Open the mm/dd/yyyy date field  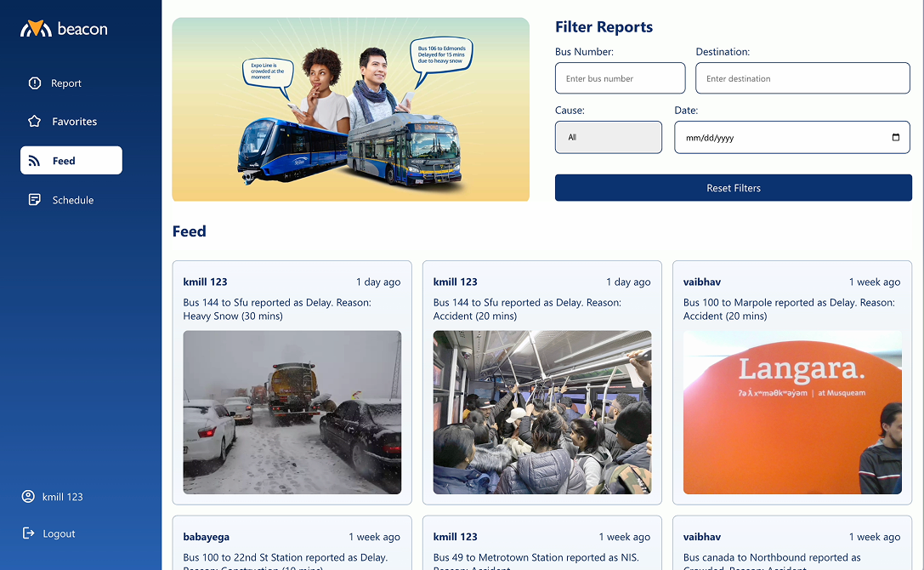792,138
